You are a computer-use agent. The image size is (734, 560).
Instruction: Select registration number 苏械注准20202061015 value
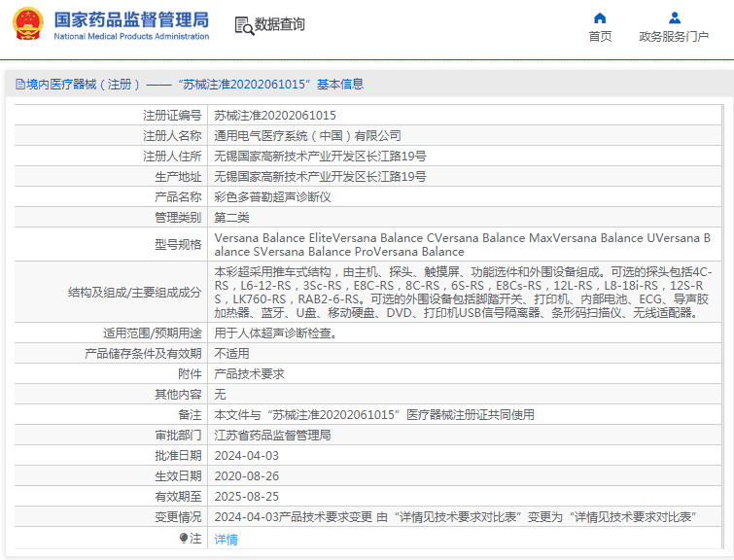click(275, 116)
